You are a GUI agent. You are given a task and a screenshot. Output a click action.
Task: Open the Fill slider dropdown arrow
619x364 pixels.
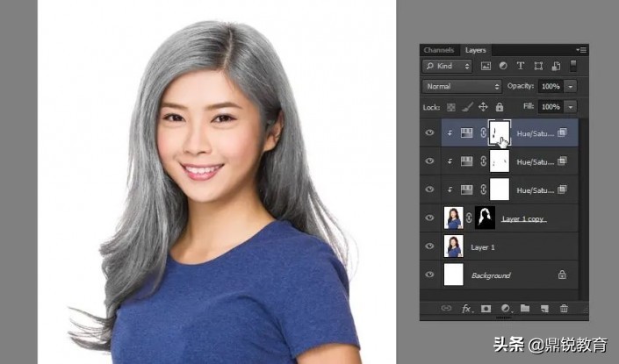pyautogui.click(x=571, y=107)
